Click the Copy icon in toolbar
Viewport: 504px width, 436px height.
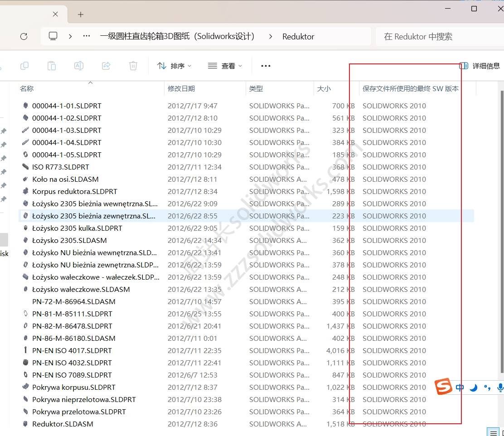(24, 66)
